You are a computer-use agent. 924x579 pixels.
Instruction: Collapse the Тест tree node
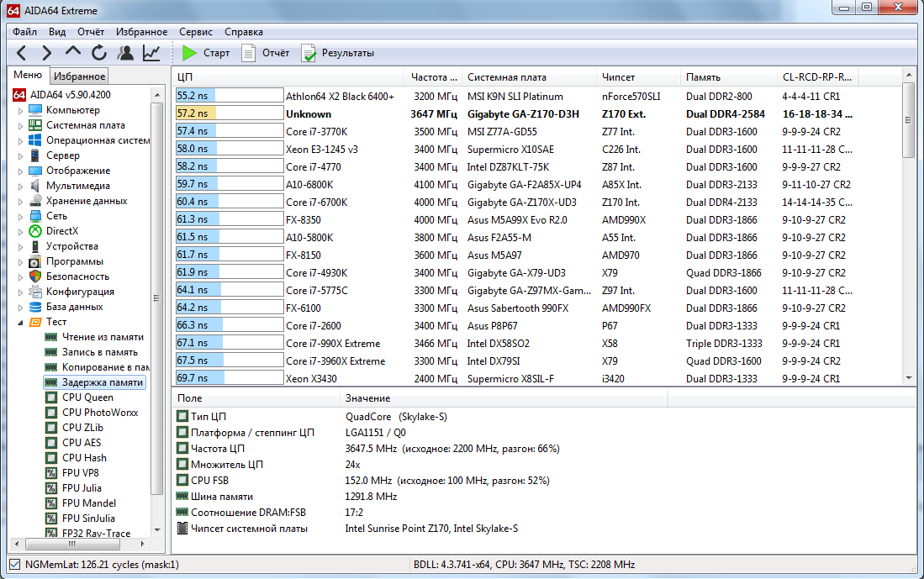(x=21, y=322)
